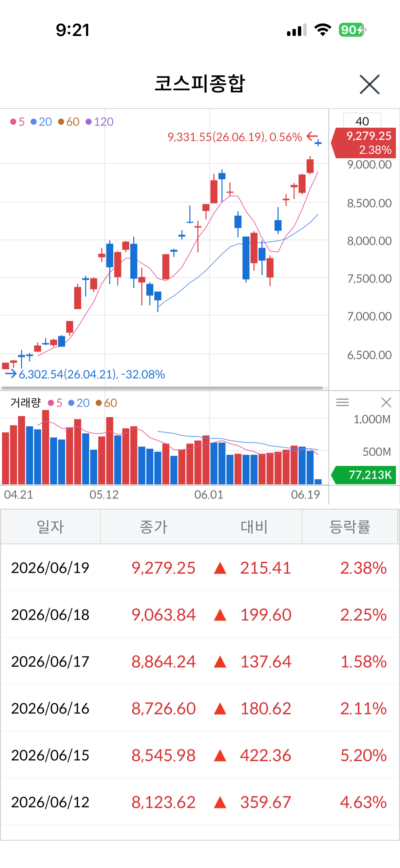Toggle the 20-day moving average legend

(x=41, y=122)
